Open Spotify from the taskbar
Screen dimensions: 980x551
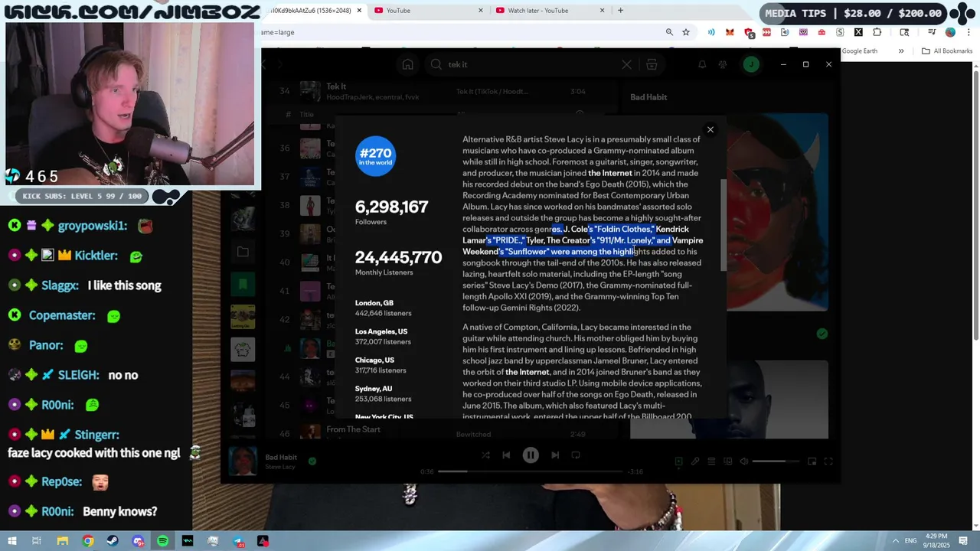(x=162, y=541)
